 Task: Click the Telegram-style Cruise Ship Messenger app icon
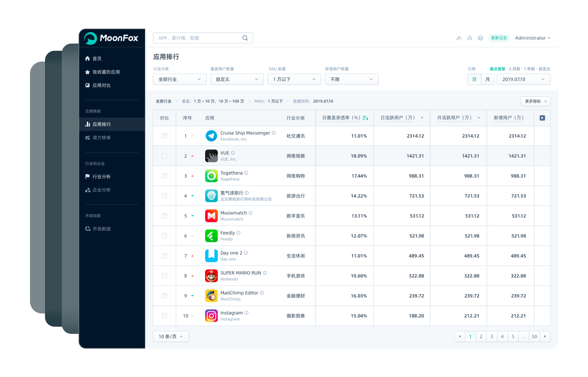[x=211, y=136]
